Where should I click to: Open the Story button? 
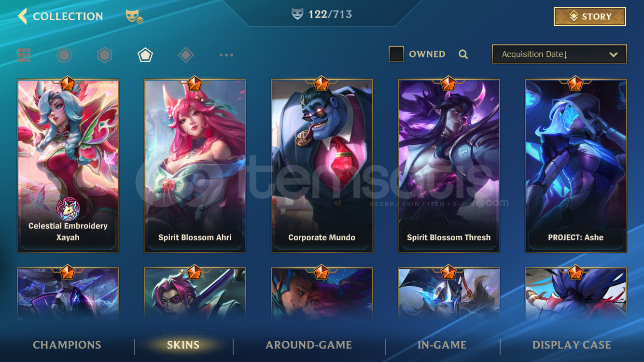(x=590, y=16)
